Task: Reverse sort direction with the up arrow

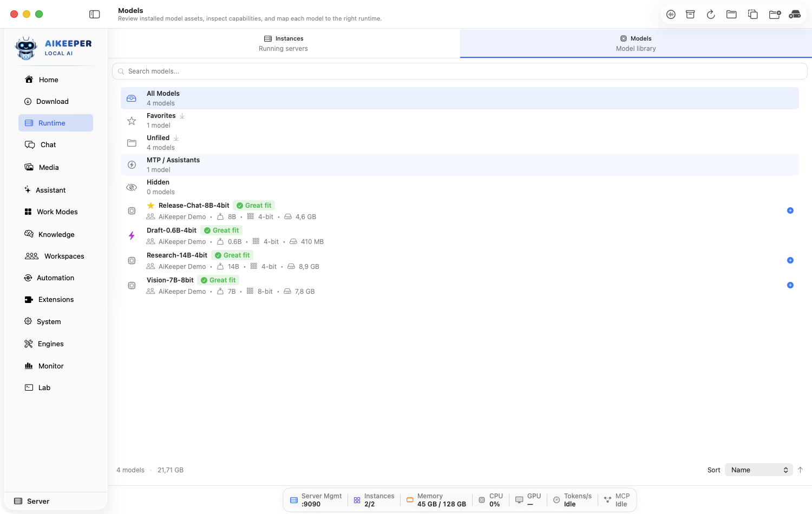Action: (800, 470)
